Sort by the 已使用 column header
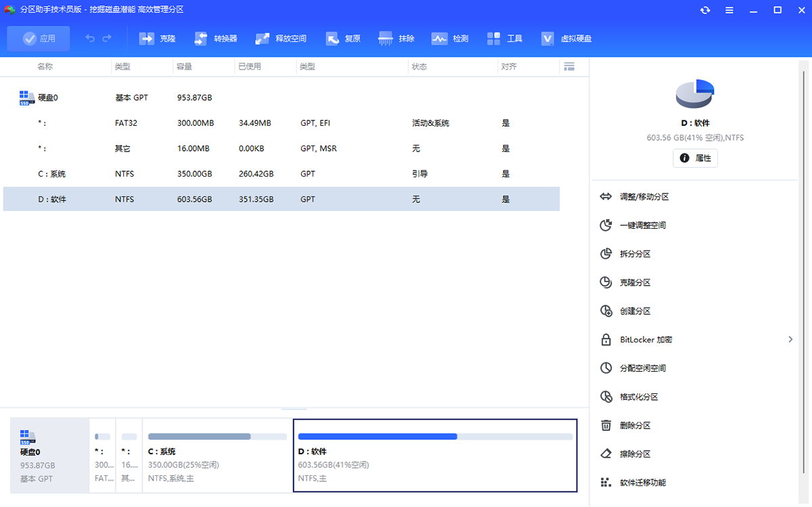The width and height of the screenshot is (812, 507). 250,67
